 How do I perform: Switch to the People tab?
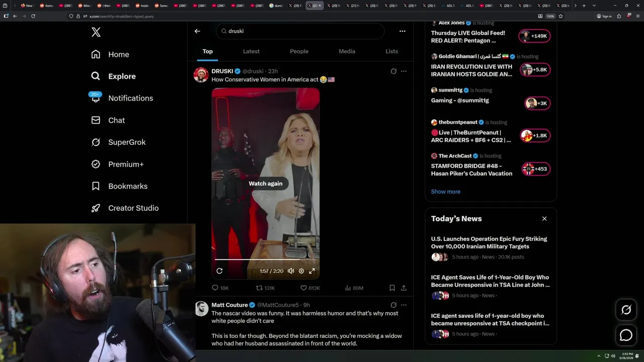(299, 51)
